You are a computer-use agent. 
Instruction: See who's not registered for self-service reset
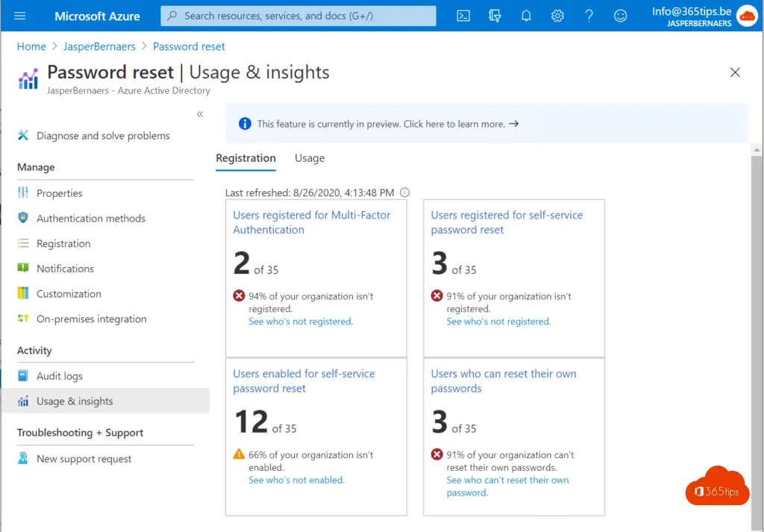pos(498,321)
